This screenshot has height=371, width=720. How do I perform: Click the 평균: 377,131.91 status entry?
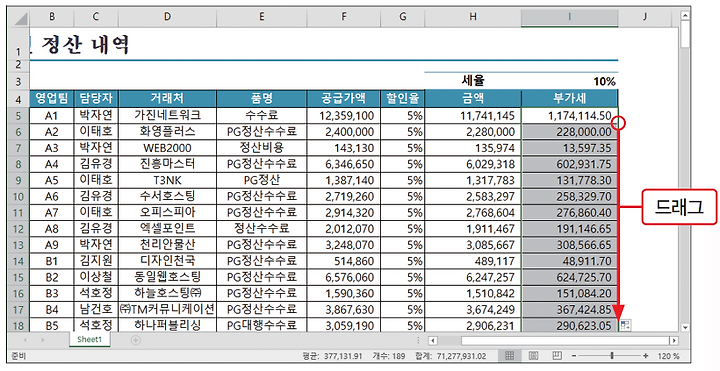(x=332, y=356)
